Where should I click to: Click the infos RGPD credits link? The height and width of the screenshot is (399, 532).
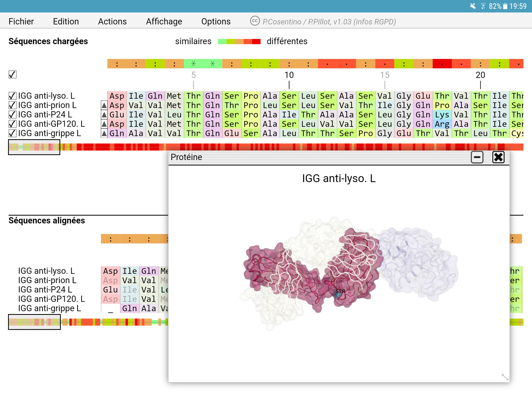click(374, 22)
